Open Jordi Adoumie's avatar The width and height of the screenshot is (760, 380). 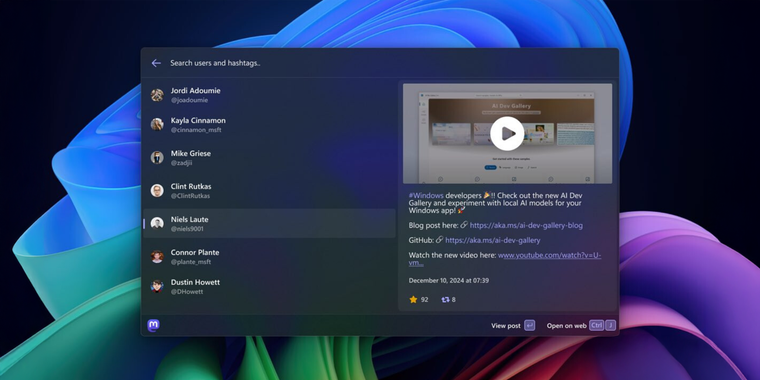coord(157,95)
